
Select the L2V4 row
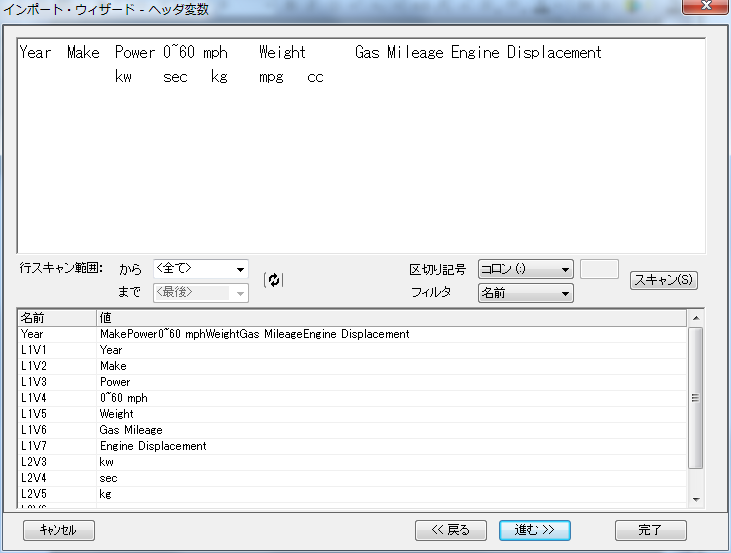click(352, 478)
